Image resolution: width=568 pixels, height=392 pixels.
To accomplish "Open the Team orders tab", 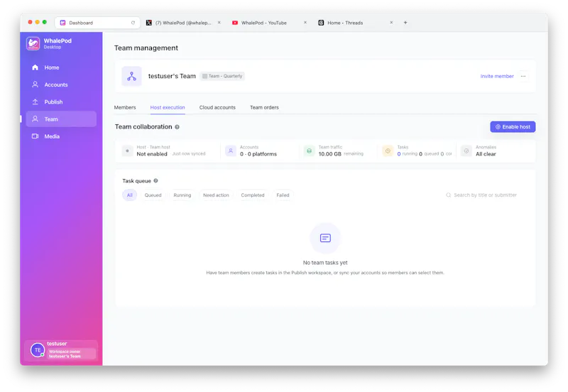I will coord(264,107).
